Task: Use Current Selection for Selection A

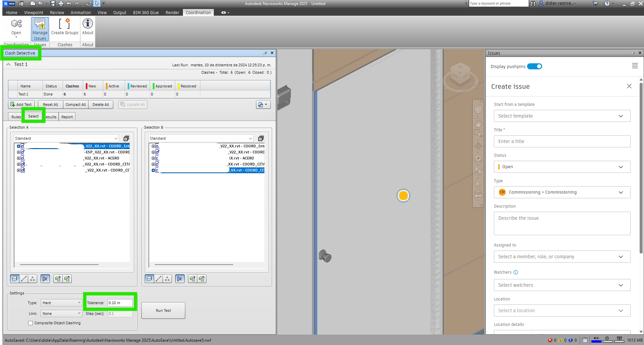Action: (58, 279)
